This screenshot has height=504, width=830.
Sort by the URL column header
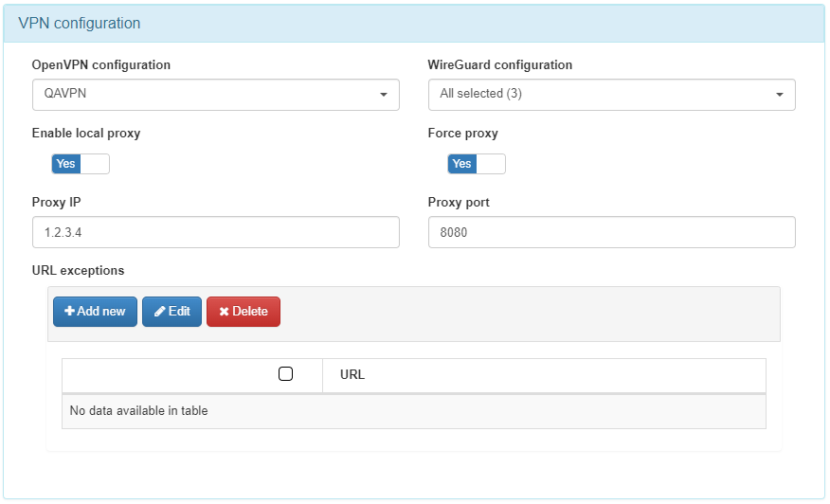pyautogui.click(x=544, y=375)
